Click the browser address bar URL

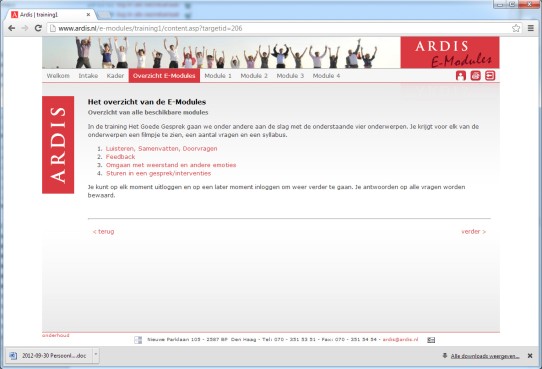click(150, 28)
